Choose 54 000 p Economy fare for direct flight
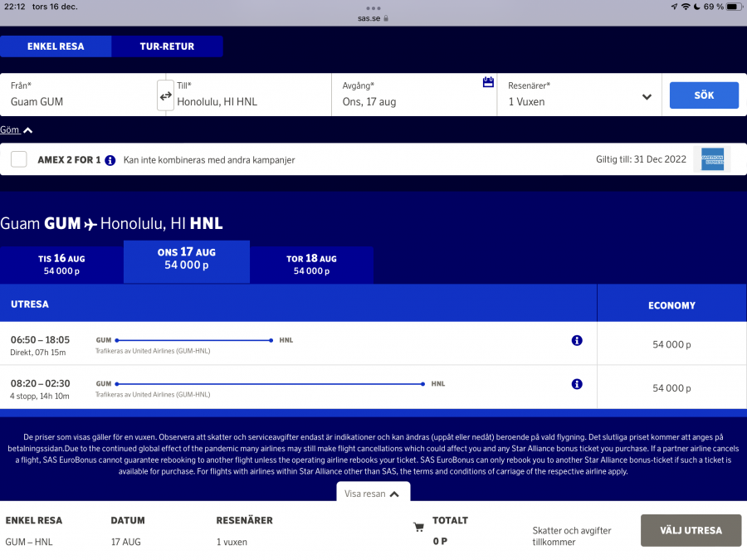The image size is (747, 560). point(671,344)
